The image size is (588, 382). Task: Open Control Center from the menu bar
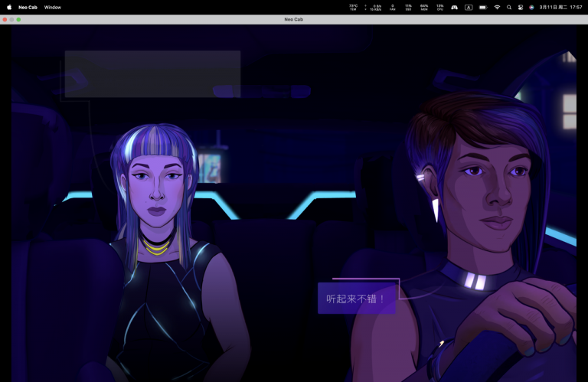[521, 8]
